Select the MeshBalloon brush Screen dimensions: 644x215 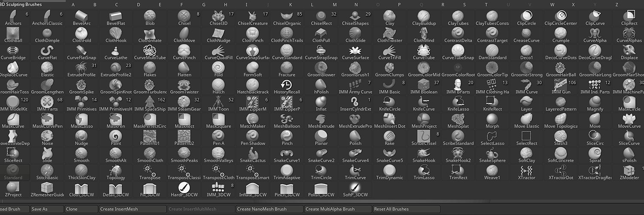[287, 121]
